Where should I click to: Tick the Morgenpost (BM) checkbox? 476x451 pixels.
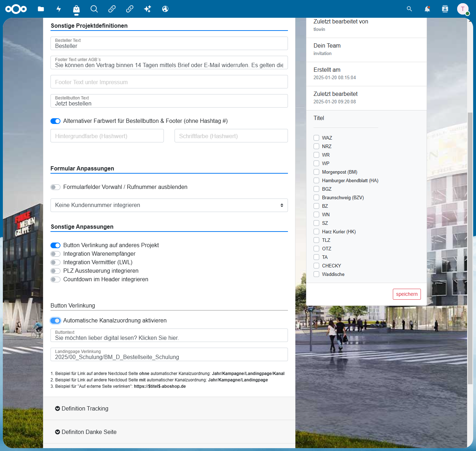316,172
